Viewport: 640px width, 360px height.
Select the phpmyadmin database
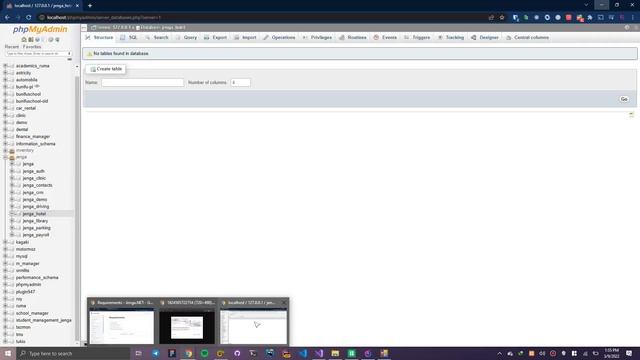(x=29, y=284)
